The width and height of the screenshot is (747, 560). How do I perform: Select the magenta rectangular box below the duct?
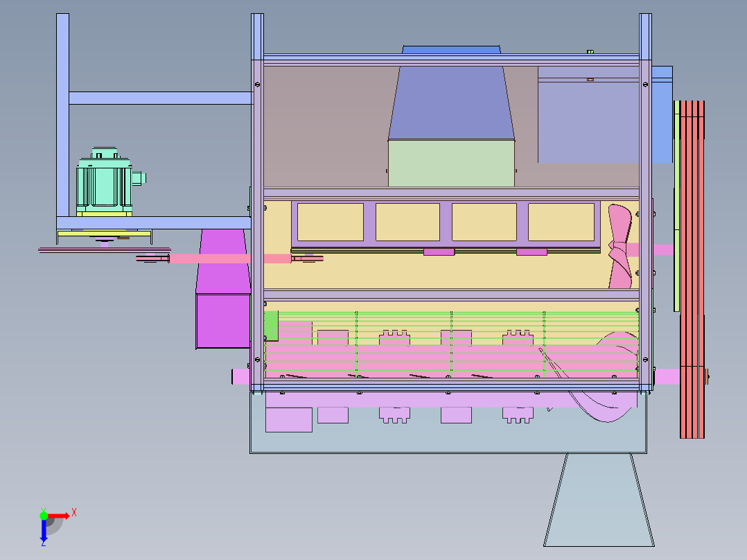(x=223, y=321)
